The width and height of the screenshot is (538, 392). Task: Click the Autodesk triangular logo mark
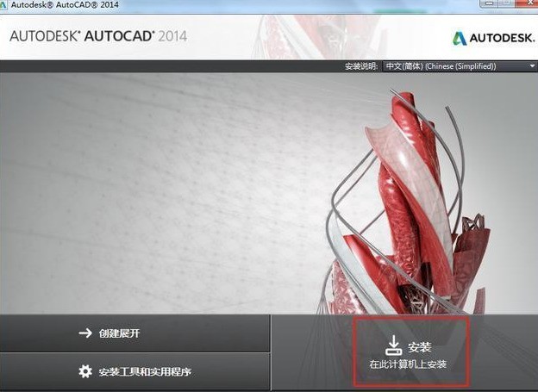click(x=460, y=38)
